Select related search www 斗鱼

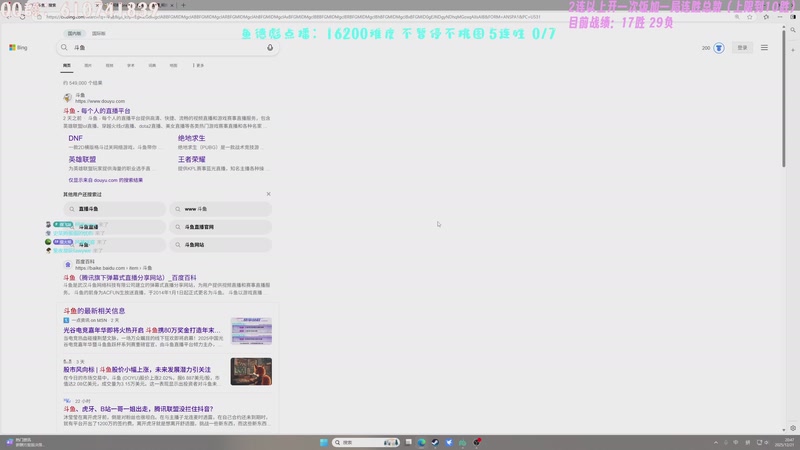[x=220, y=209]
